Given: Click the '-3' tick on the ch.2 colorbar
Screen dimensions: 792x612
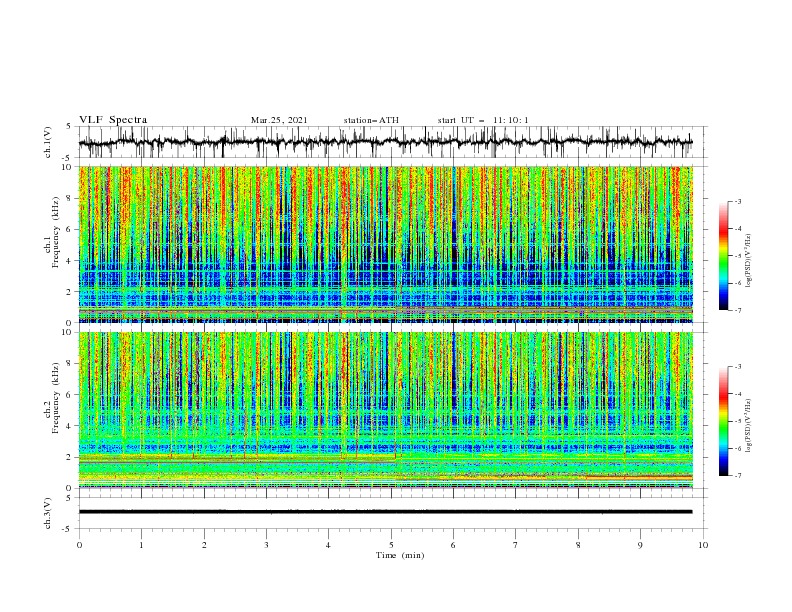Looking at the screenshot, I should [x=738, y=367].
